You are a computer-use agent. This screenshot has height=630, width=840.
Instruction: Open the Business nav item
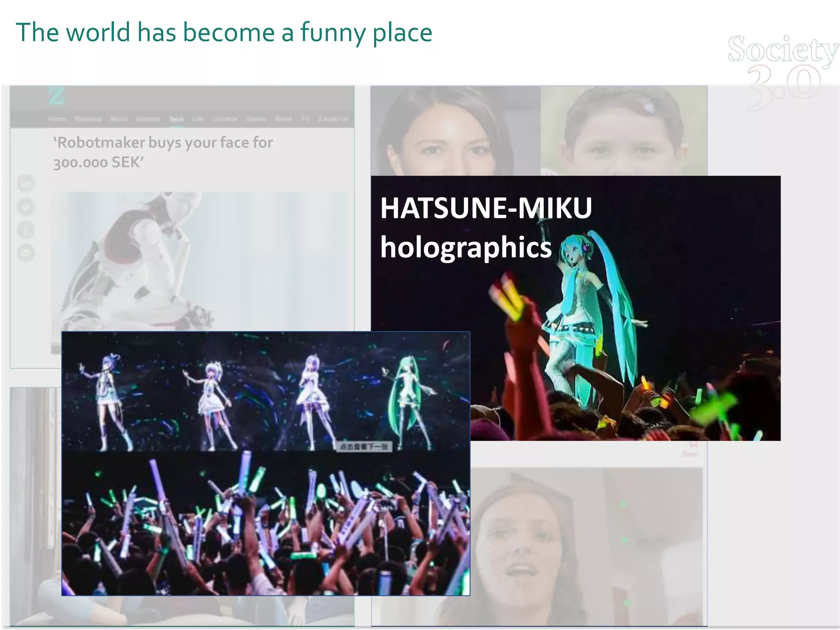point(88,119)
